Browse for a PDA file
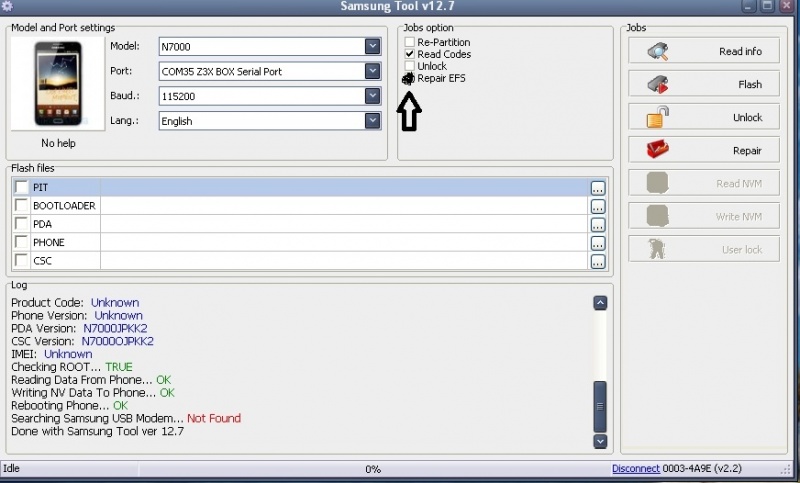The width and height of the screenshot is (800, 483). pyautogui.click(x=597, y=224)
